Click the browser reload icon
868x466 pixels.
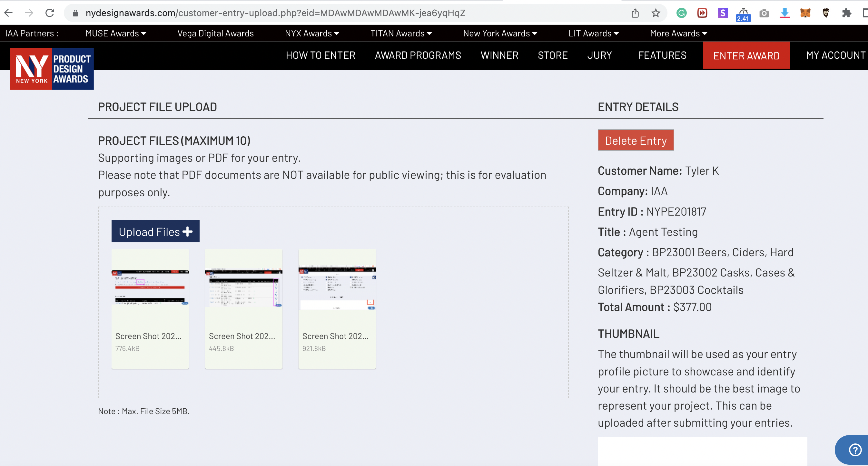(x=50, y=13)
